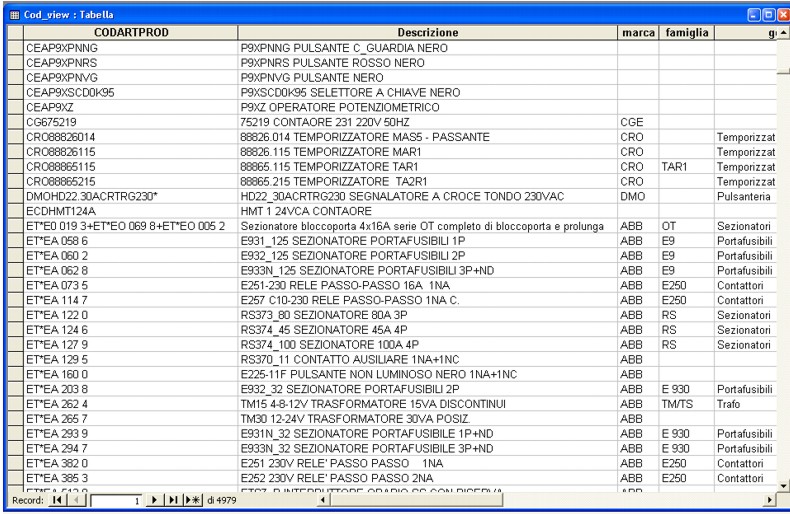Click cell ET*EA 262 4
The width and height of the screenshot is (790, 514).
click(x=131, y=404)
